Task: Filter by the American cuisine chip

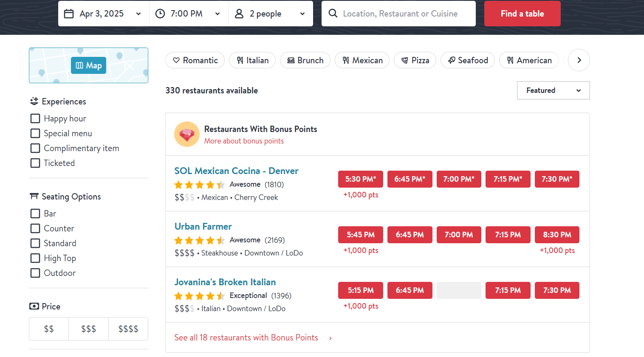Action: pyautogui.click(x=529, y=60)
